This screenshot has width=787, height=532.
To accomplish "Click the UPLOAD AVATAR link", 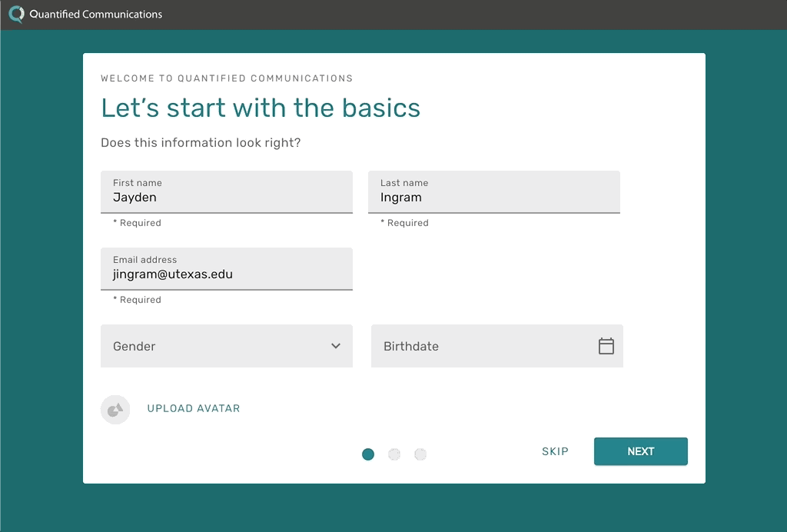I will click(x=194, y=408).
